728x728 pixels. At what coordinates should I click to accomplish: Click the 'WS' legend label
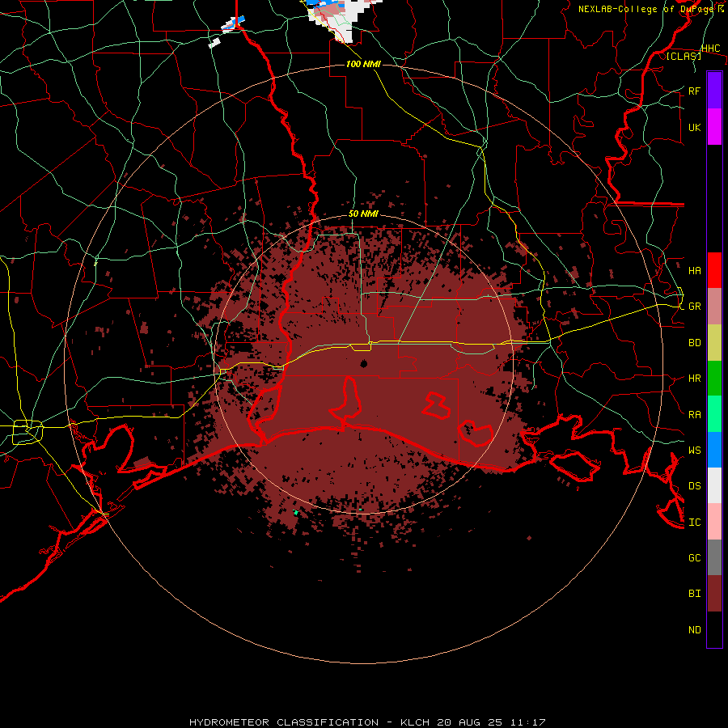pyautogui.click(x=694, y=451)
